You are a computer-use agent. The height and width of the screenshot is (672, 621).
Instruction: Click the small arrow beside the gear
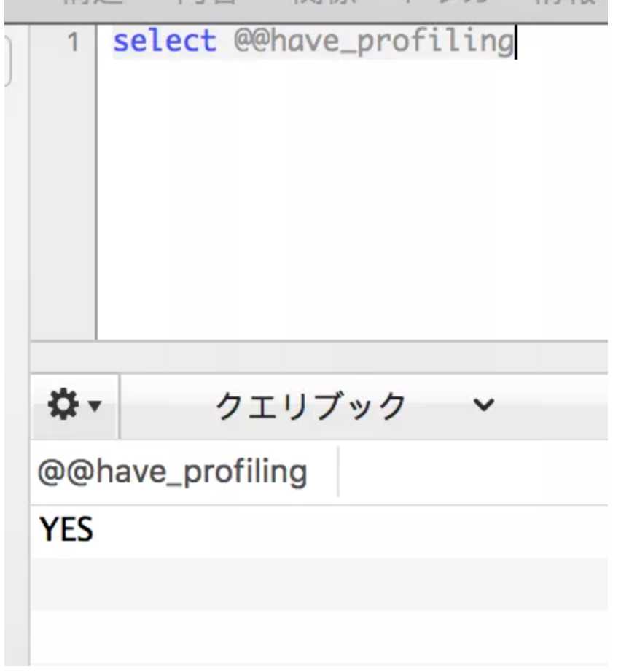pyautogui.click(x=94, y=405)
